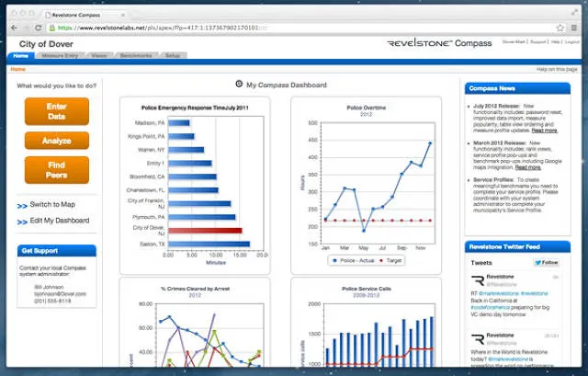Open the Measure Entry tab
The width and height of the screenshot is (588, 376).
pyautogui.click(x=60, y=55)
